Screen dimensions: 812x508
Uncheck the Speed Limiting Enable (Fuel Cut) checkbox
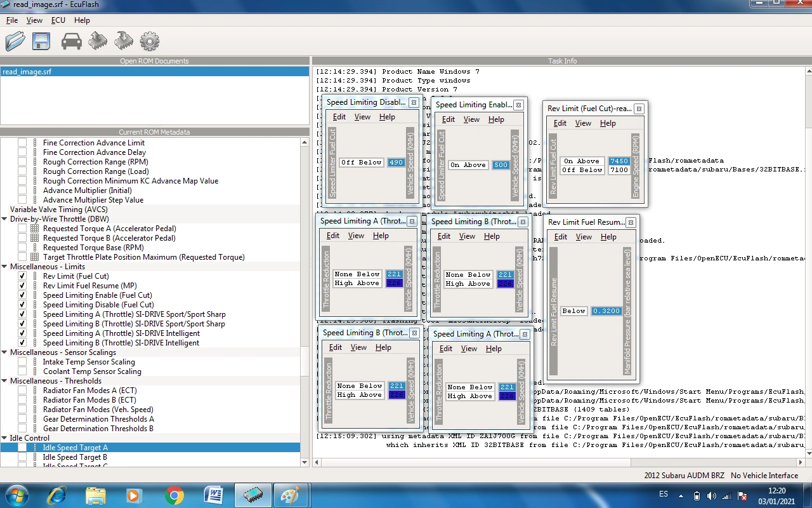(22, 295)
